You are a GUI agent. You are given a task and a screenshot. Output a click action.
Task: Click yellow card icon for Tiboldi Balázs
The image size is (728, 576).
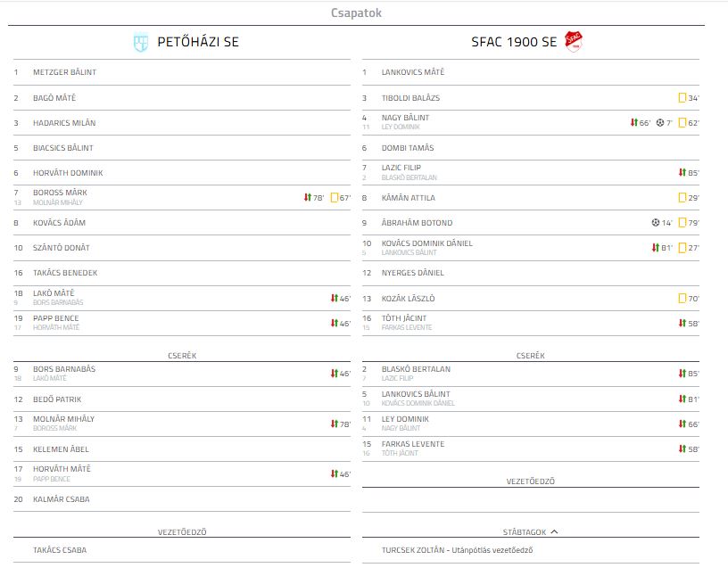point(682,97)
